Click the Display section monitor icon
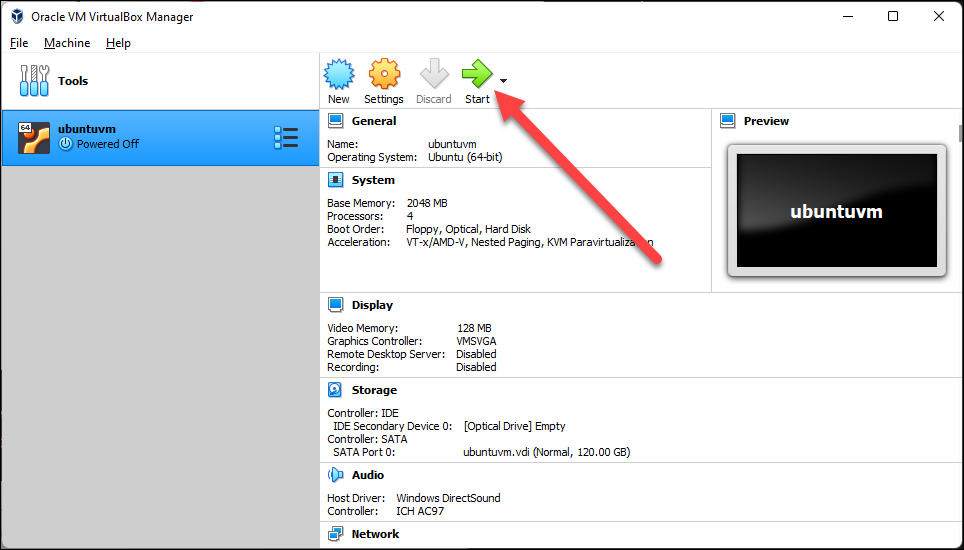964x550 pixels. click(x=336, y=305)
